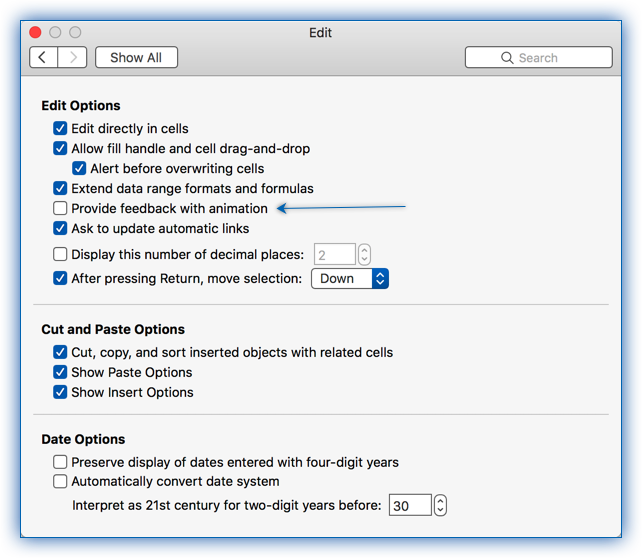Image resolution: width=642 pixels, height=558 pixels.
Task: Click the two-digit years value field showing 30
Action: point(410,505)
